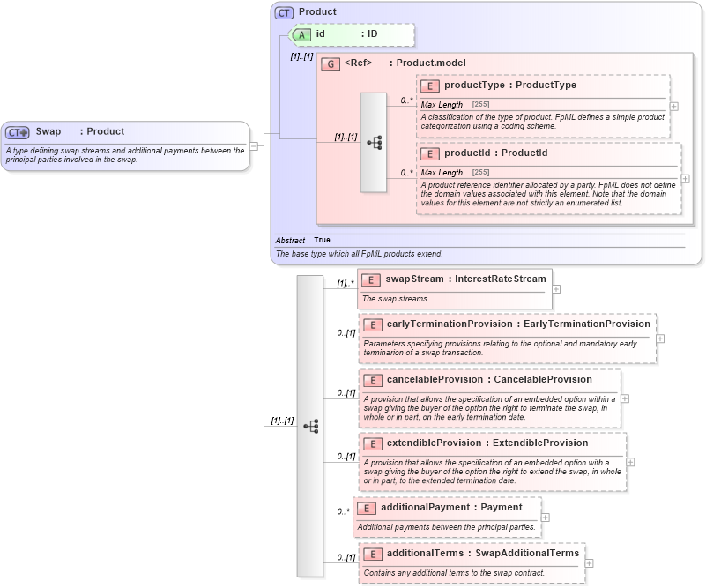Click 'The base type which all FpML products extend.'
This screenshot has height=588, width=706.
point(360,254)
